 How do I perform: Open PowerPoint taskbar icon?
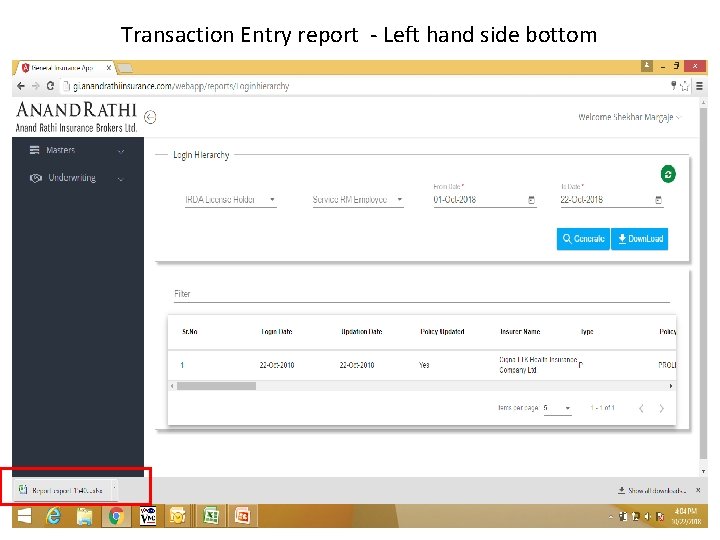tap(242, 517)
